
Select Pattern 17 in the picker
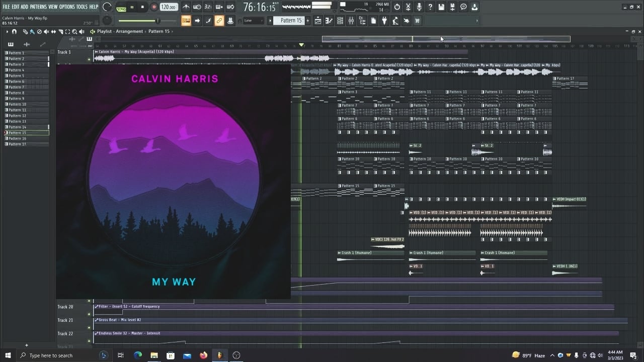pyautogui.click(x=27, y=144)
